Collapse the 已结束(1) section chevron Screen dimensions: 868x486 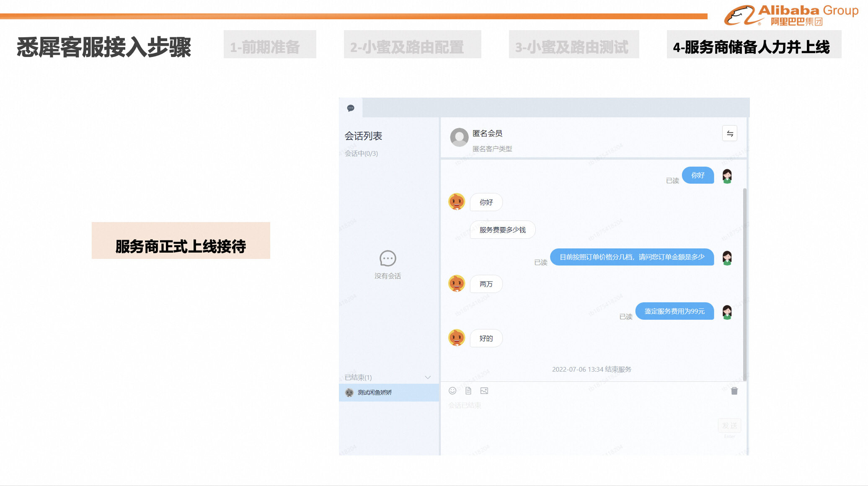tap(428, 377)
